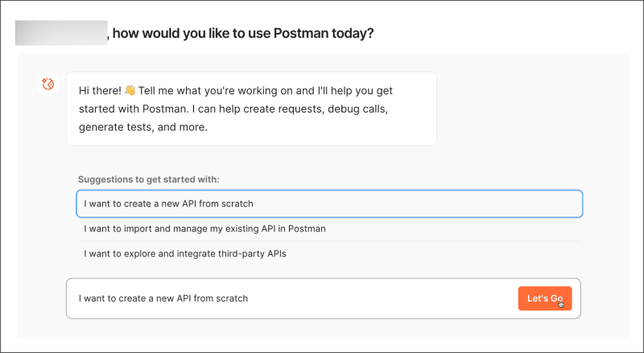Click the Postbot avatar icon
Screen dimensions: 644x353
pos(47,84)
